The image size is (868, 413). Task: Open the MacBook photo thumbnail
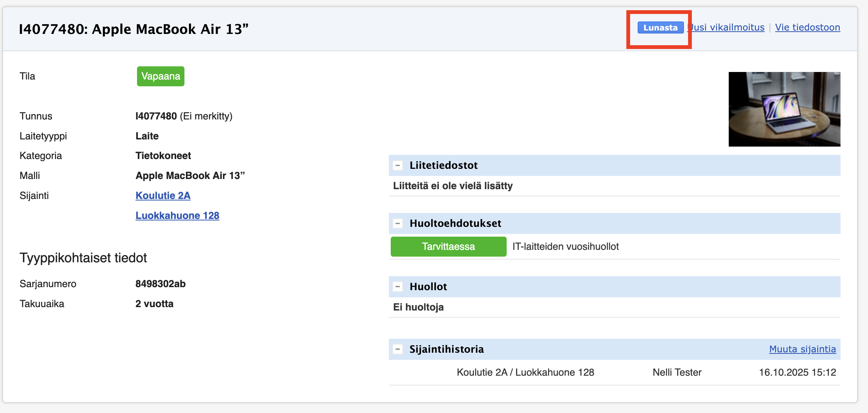(x=784, y=109)
